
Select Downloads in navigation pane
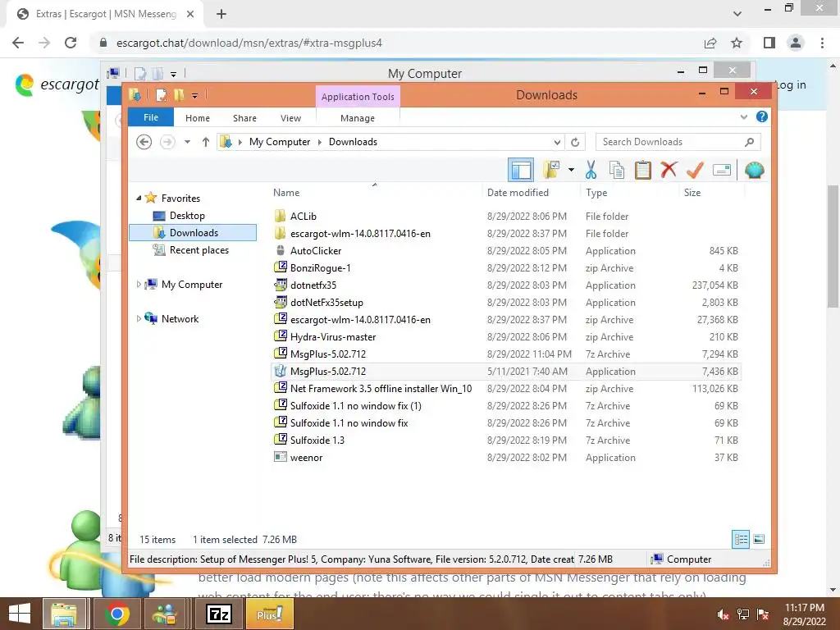point(193,232)
